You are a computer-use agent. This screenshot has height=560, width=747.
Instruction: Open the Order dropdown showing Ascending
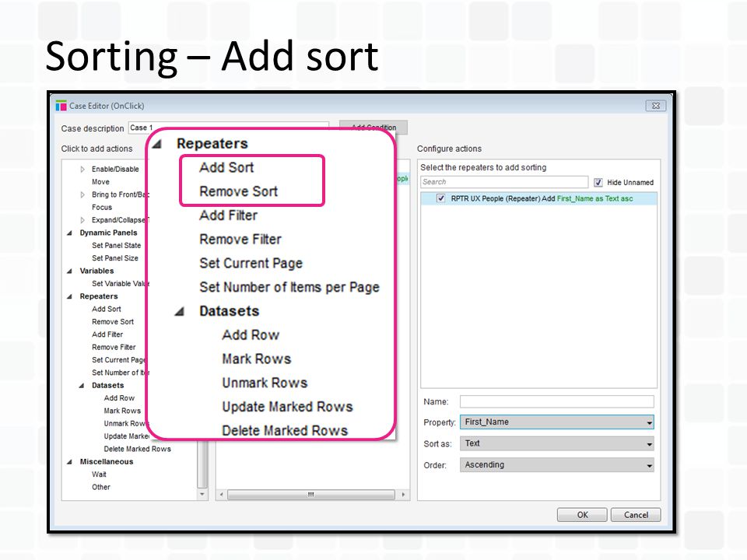pyautogui.click(x=557, y=465)
